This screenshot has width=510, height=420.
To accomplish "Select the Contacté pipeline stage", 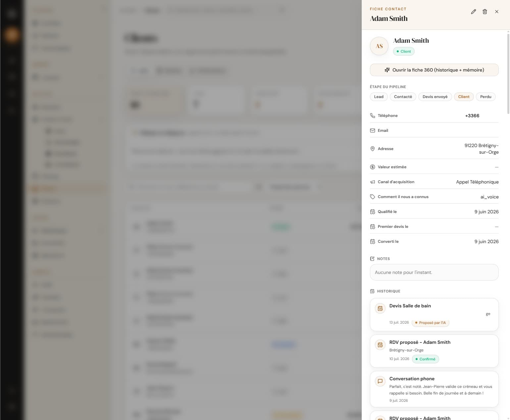I will point(403,97).
